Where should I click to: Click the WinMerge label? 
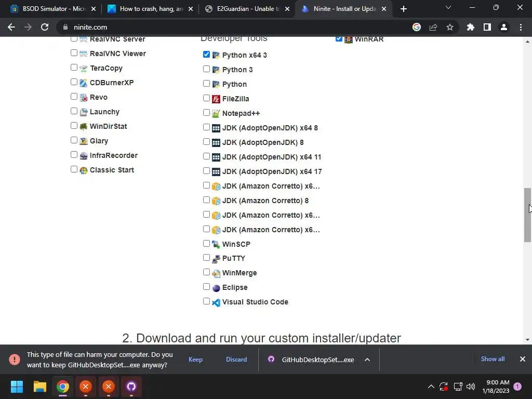coord(240,273)
